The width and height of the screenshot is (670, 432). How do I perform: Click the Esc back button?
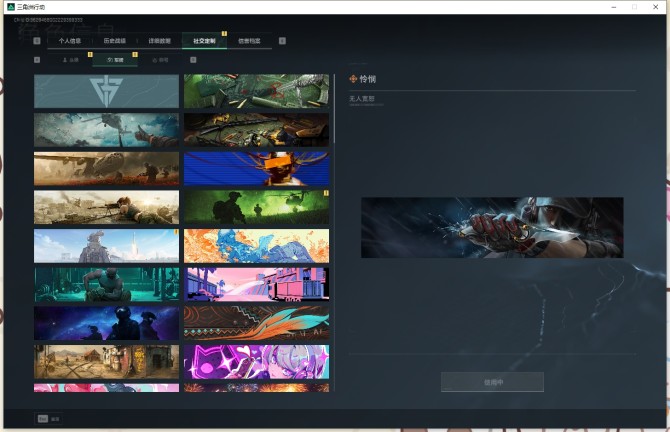click(x=48, y=419)
